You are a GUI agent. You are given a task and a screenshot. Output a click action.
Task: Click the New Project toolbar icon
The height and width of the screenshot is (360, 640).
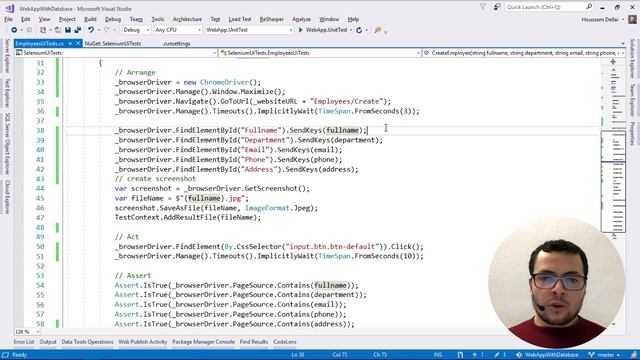tap(43, 30)
